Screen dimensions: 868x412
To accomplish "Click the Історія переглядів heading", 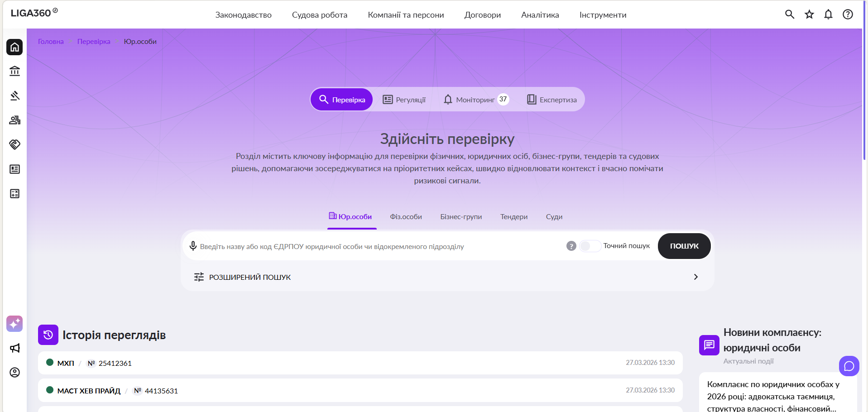I will (114, 335).
